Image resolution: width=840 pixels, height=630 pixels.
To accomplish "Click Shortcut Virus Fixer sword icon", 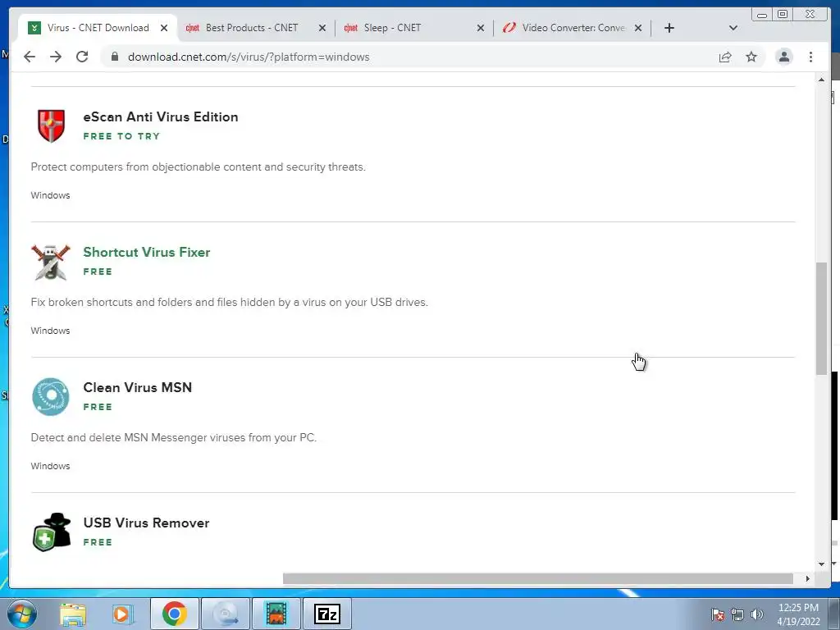I will point(51,262).
